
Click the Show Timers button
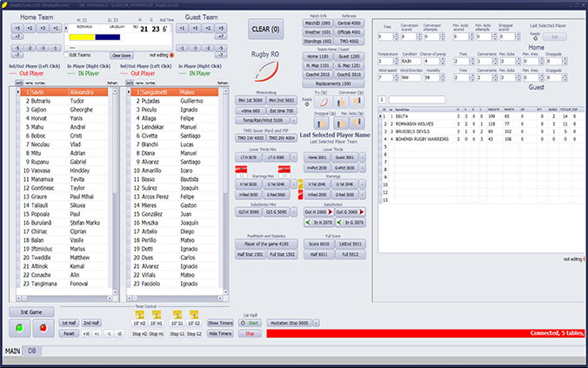[x=220, y=323]
